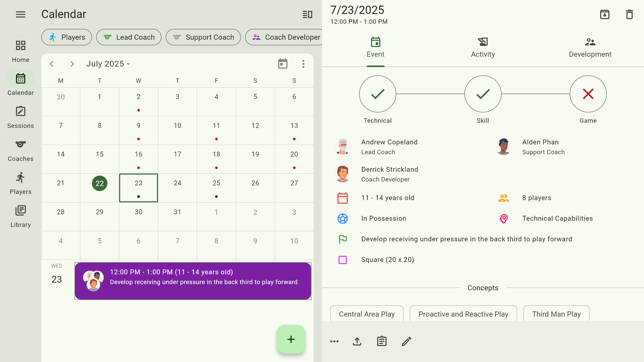
Task: Open the clipboard notes icon
Action: tap(382, 341)
